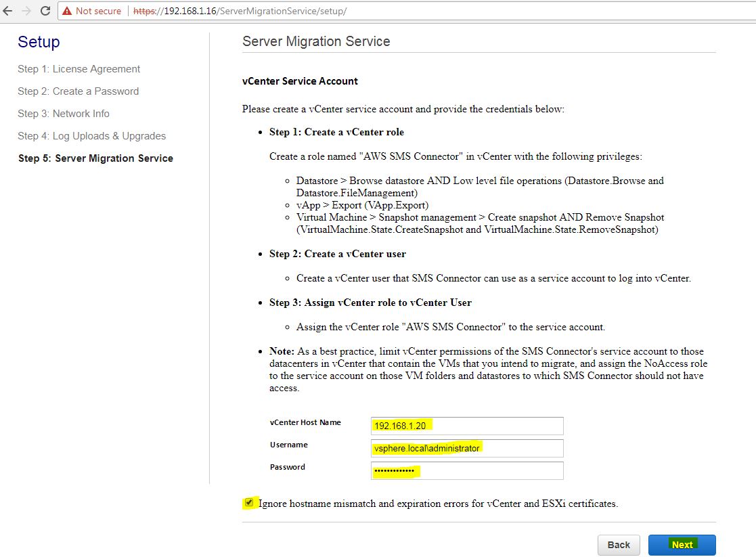The height and width of the screenshot is (557, 756).
Task: Click the 'Step 2: Create a vCenter user' heading
Action: tap(337, 254)
